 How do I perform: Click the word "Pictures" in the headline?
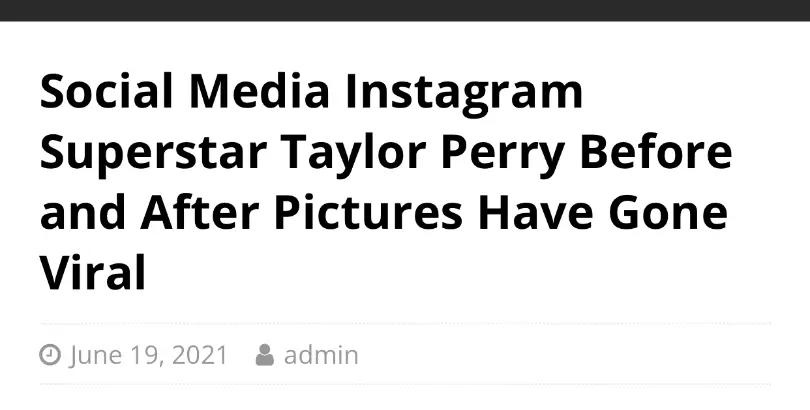point(368,212)
